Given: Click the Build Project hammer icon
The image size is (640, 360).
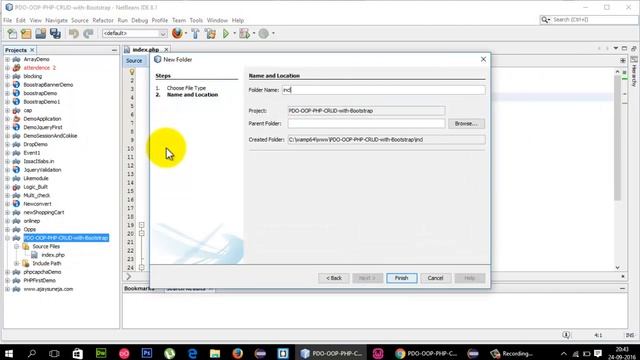Looking at the screenshot, I should [195, 33].
